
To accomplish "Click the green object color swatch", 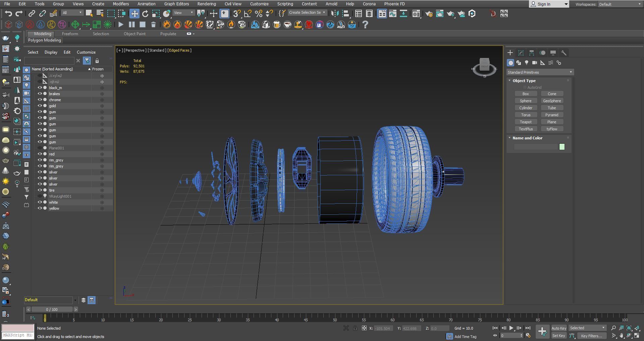I will tap(562, 147).
